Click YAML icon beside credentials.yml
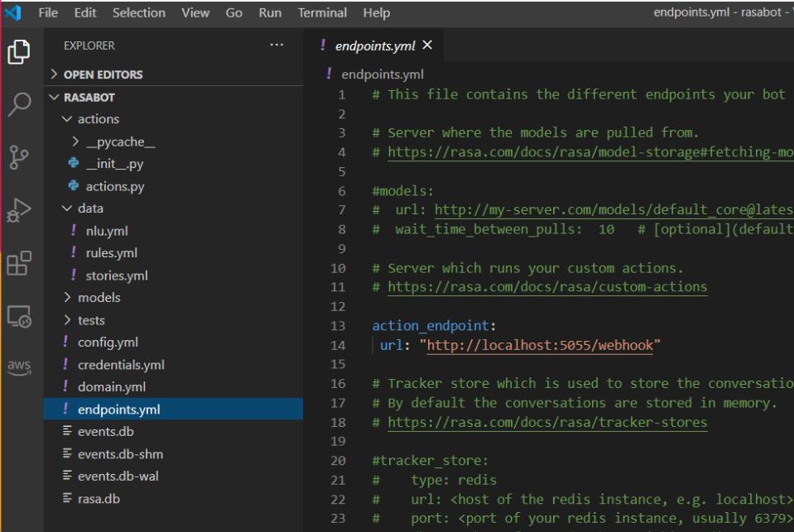Screen dimensions: 794x532 pos(65,364)
